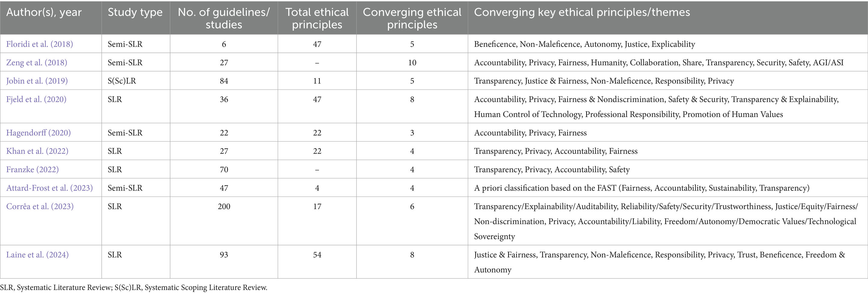868x294 pixels.
Task: Select the "Converging key ethical principles/themes" header
Action: coord(582,13)
